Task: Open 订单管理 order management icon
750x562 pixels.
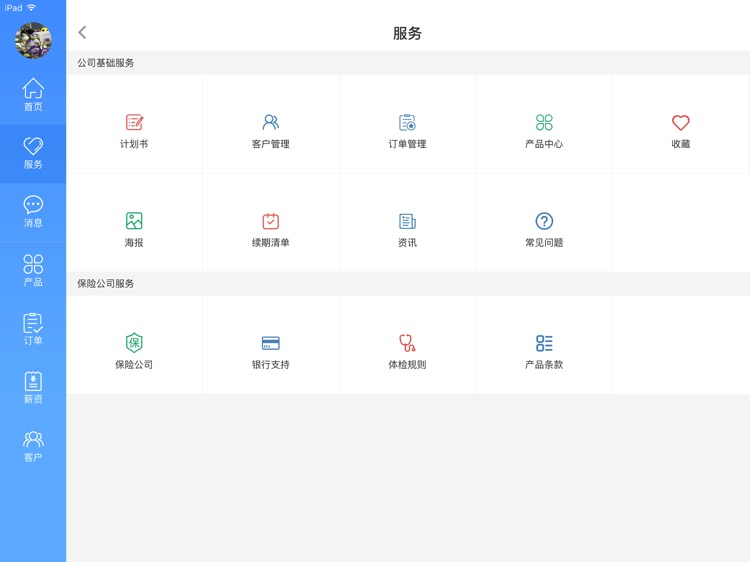Action: tap(407, 122)
